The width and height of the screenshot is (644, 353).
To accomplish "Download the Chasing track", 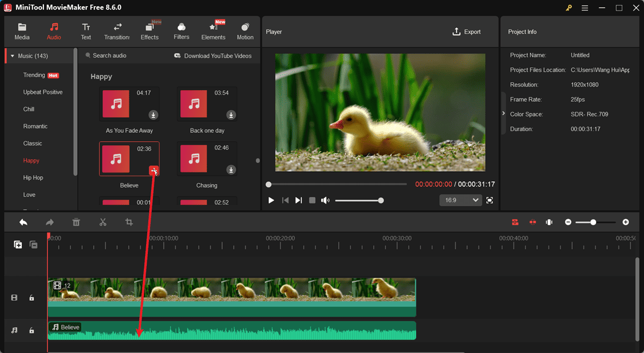I will 231,170.
